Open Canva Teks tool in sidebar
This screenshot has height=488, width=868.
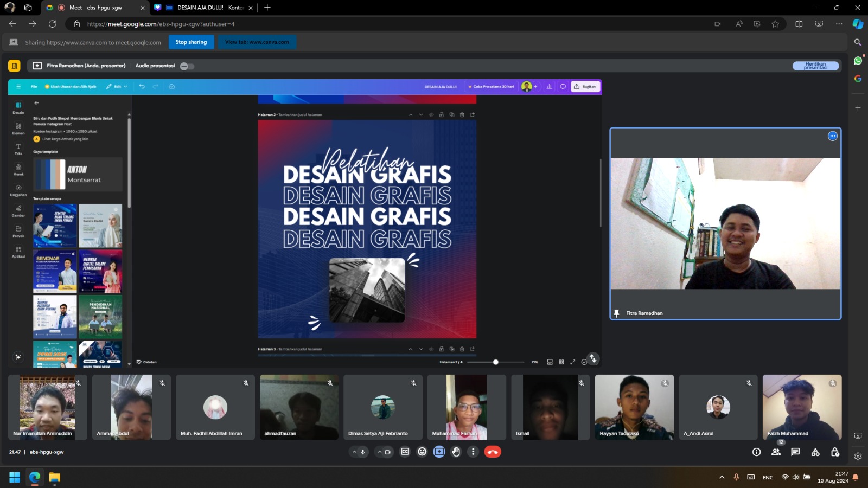[18, 149]
